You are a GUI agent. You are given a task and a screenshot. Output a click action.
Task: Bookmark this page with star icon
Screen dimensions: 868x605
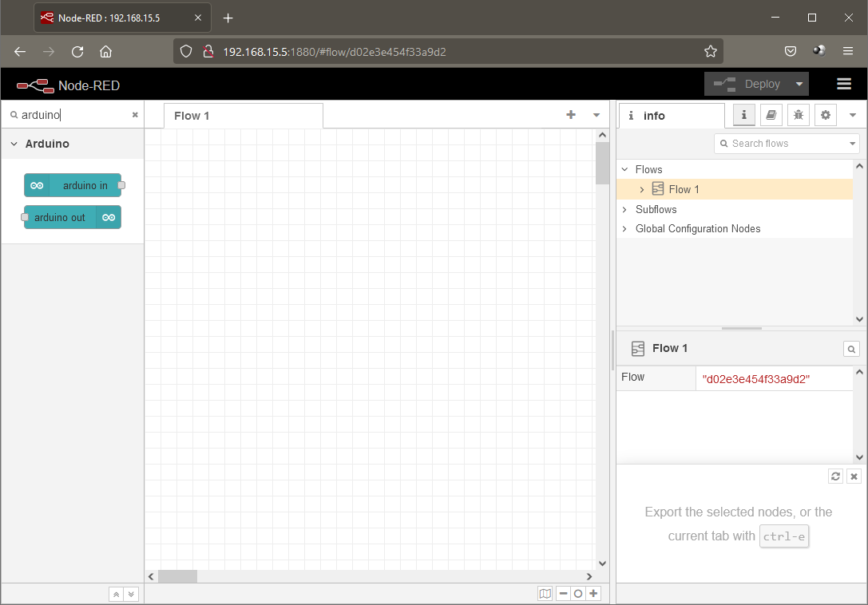click(711, 51)
